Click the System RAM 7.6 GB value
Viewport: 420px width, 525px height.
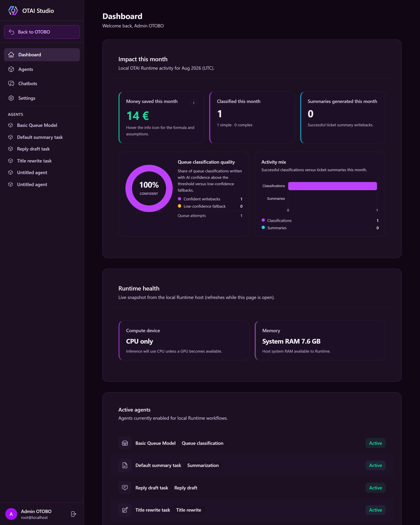click(x=291, y=341)
